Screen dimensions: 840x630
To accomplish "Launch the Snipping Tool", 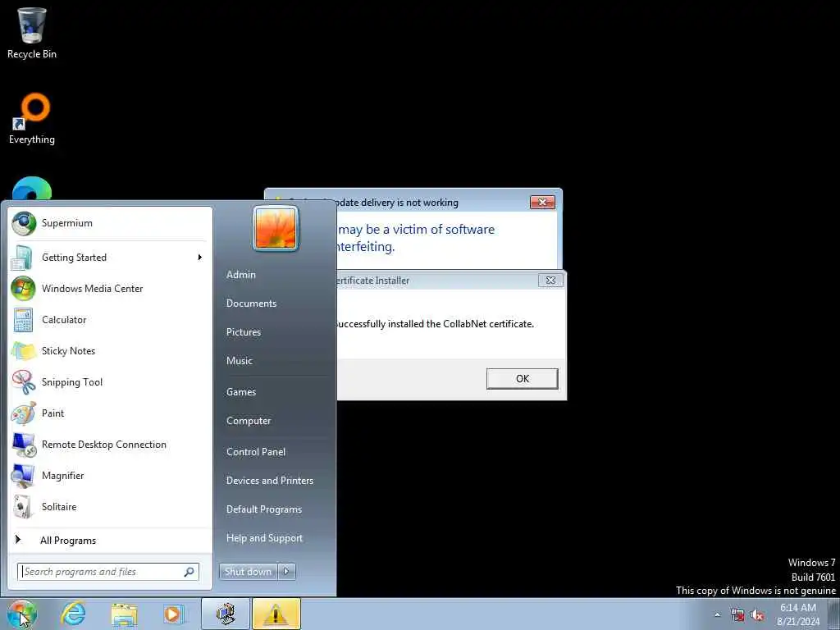I will point(109,382).
